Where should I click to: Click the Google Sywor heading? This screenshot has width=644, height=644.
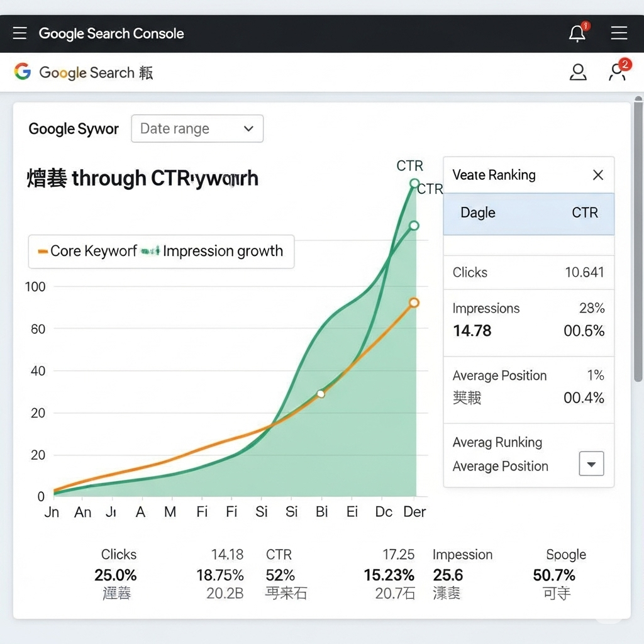tap(74, 129)
